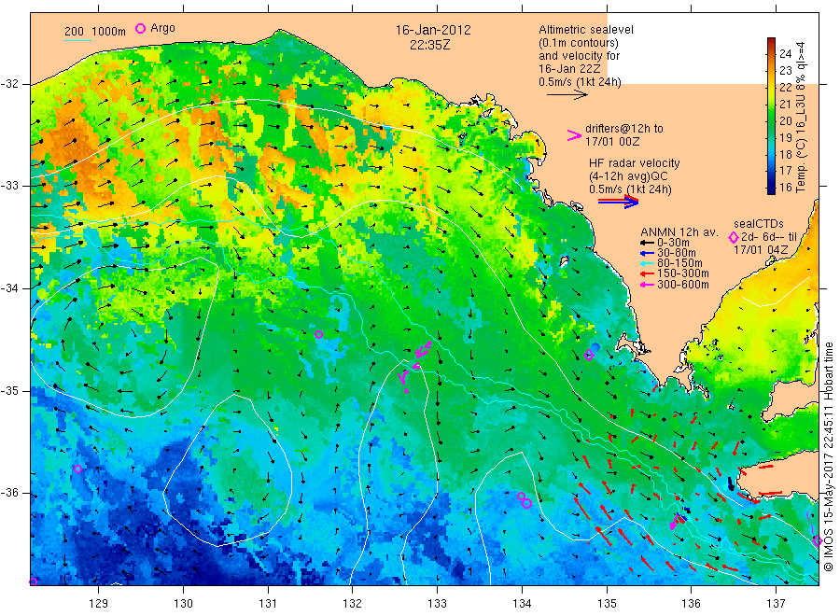Click the 80-150m depth label
This screenshot has width=840, height=616.
point(679,263)
